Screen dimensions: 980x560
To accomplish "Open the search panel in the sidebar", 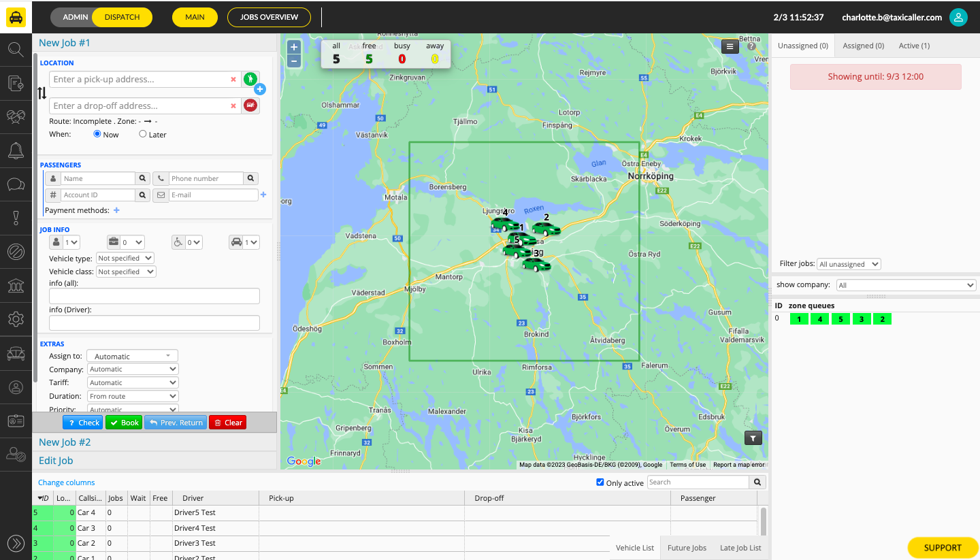I will click(16, 49).
